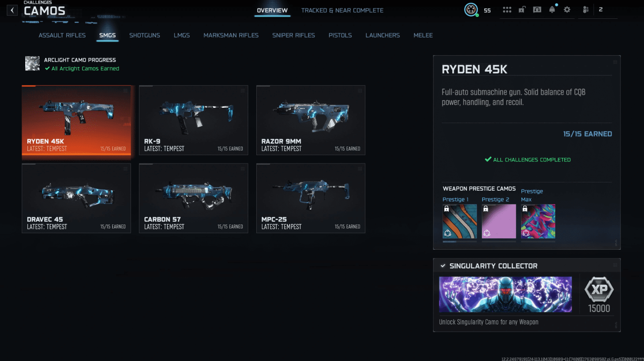Open the game settings gear
This screenshot has width=644, height=361.
pos(567,9)
